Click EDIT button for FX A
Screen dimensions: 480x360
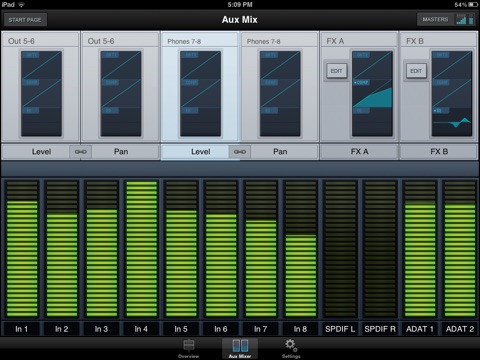[336, 71]
